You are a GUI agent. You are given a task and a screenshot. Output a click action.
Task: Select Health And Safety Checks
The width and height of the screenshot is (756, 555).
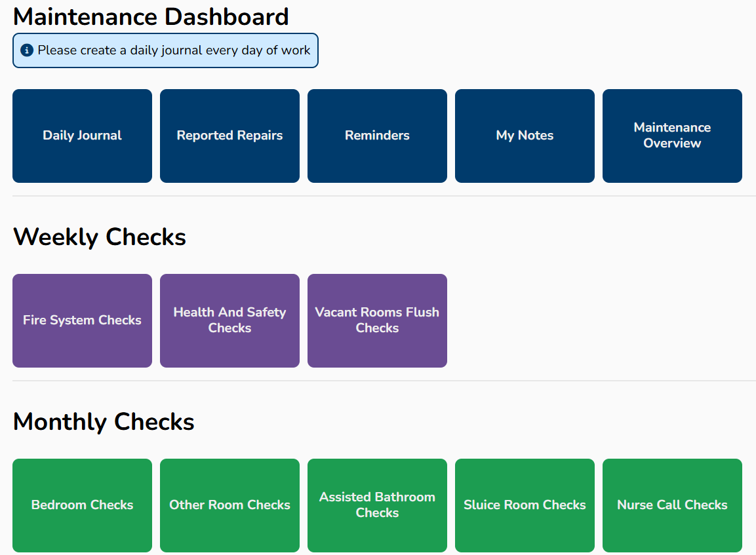pos(229,320)
